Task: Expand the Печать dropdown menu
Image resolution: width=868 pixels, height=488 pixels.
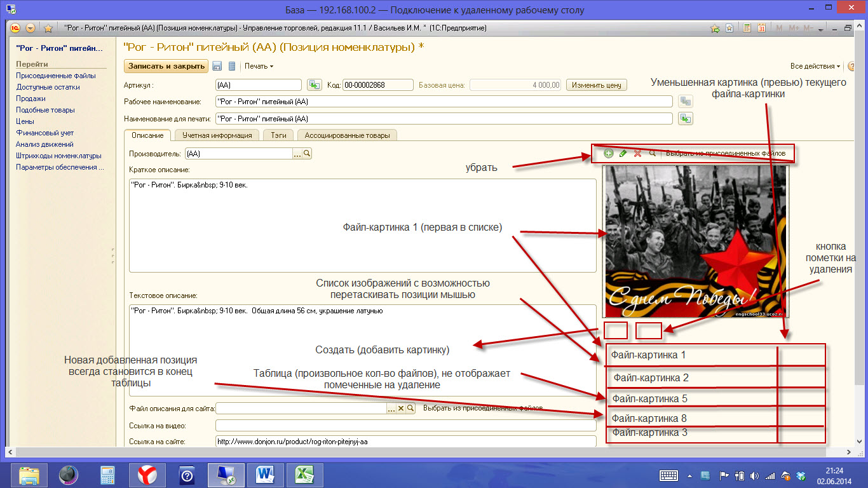Action: (x=259, y=66)
